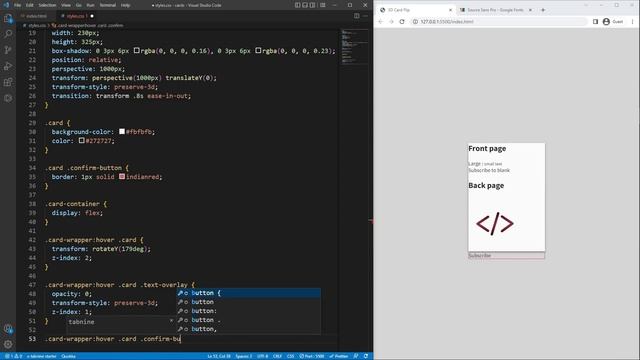Open the Accounts menu in the activity bar
The width and height of the screenshot is (640, 360).
[8, 329]
